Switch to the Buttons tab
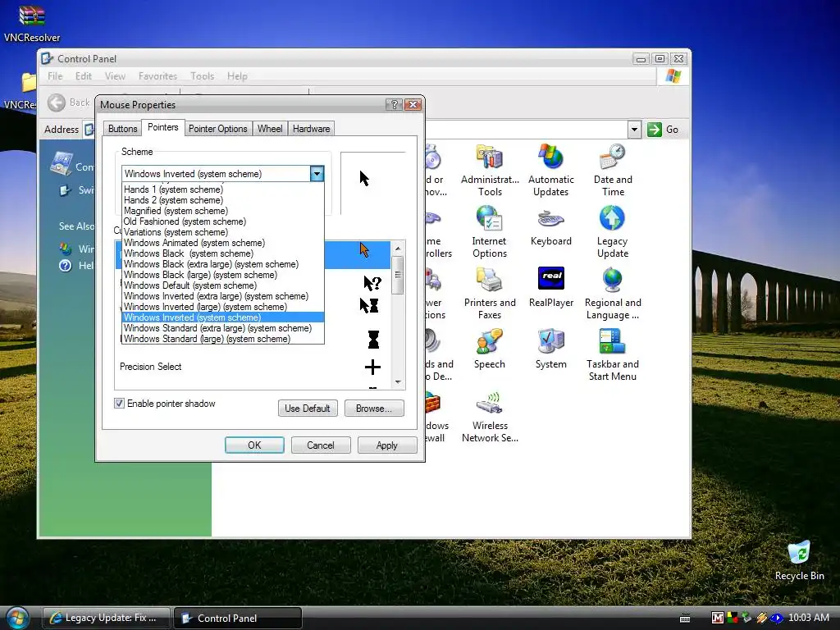This screenshot has width=840, height=630. click(123, 129)
